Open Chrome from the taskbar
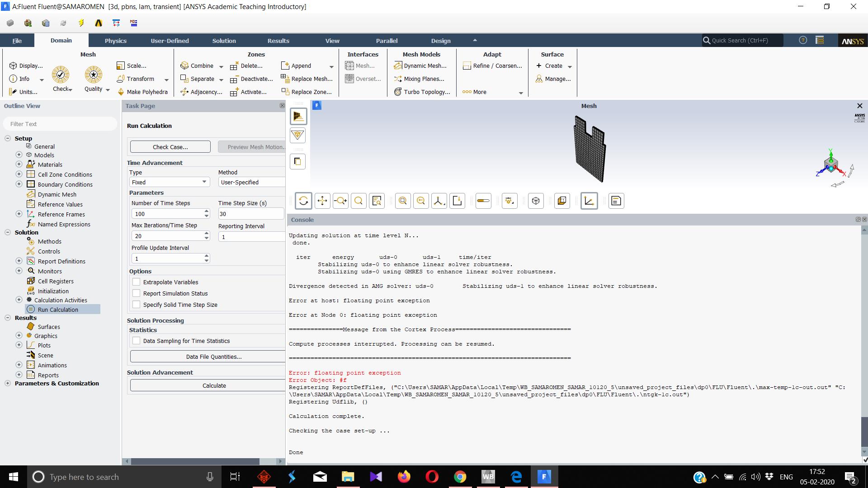The image size is (868, 488). (460, 477)
